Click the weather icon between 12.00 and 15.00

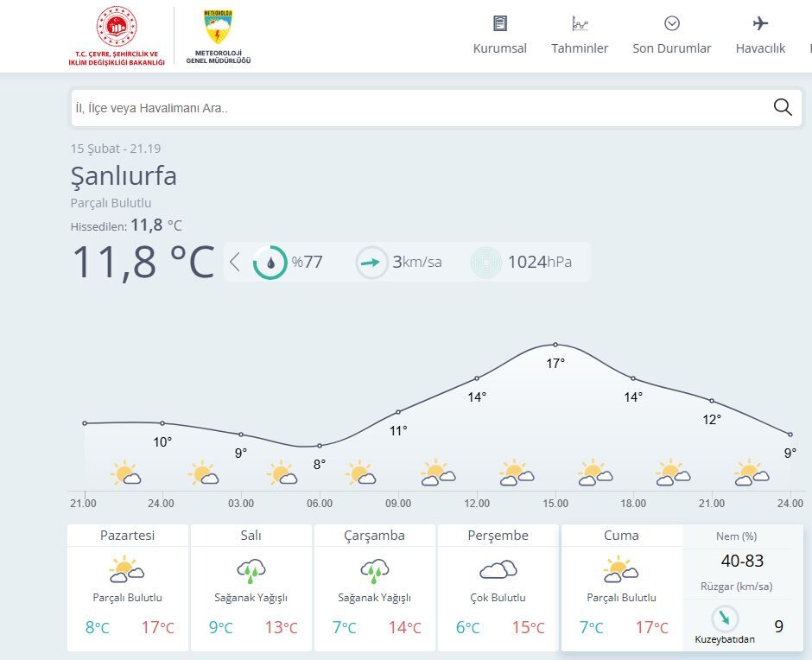pyautogui.click(x=517, y=473)
